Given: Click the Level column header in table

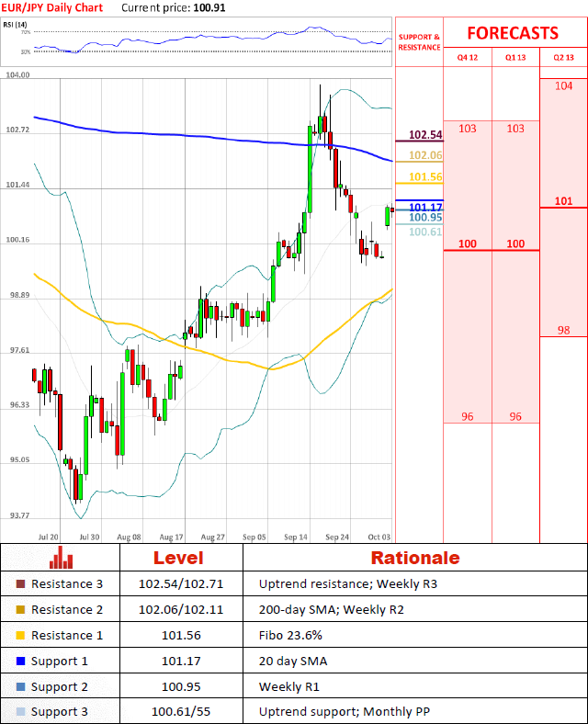Looking at the screenshot, I should pos(181,558).
